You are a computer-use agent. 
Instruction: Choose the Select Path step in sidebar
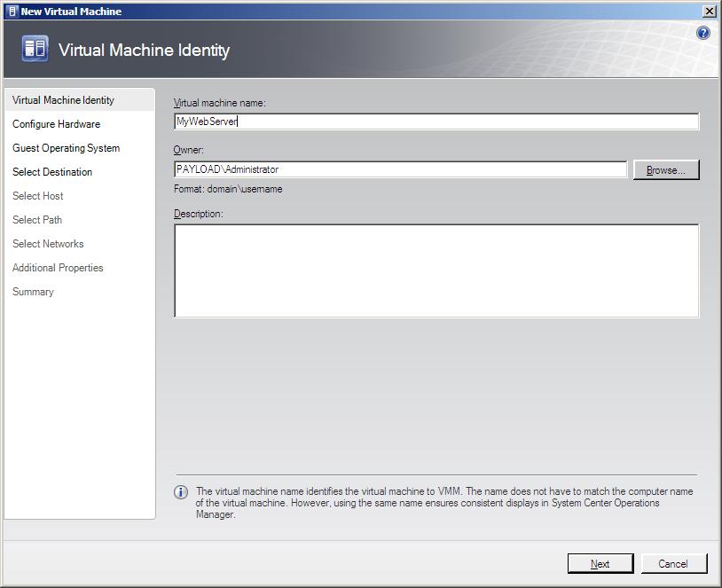point(37,220)
